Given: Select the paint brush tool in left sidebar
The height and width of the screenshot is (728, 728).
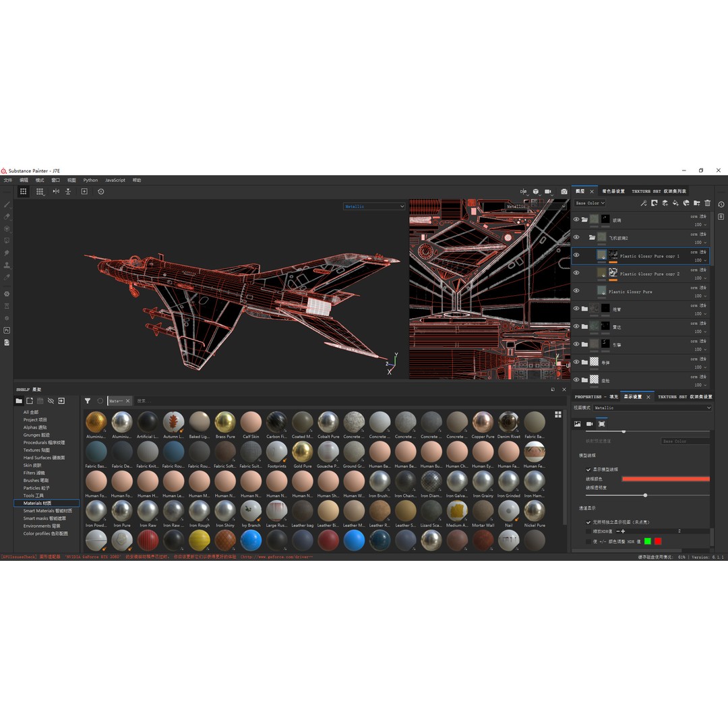Looking at the screenshot, I should click(7, 204).
